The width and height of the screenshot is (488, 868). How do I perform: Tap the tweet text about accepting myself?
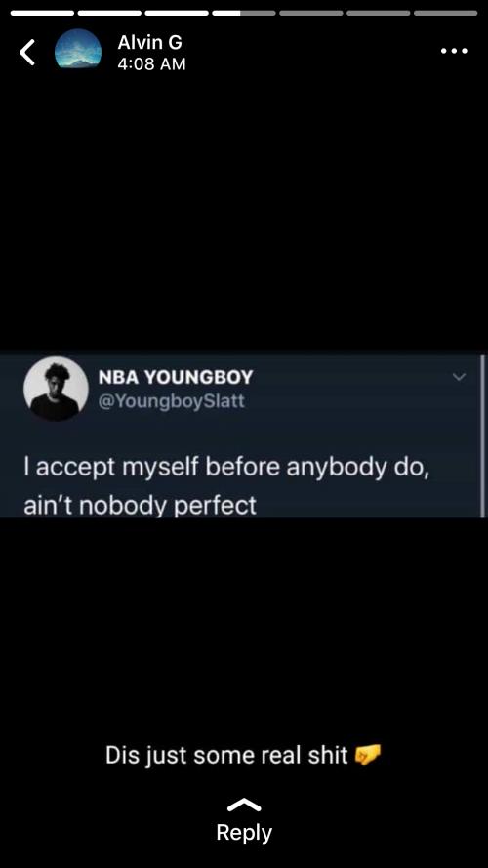click(225, 486)
